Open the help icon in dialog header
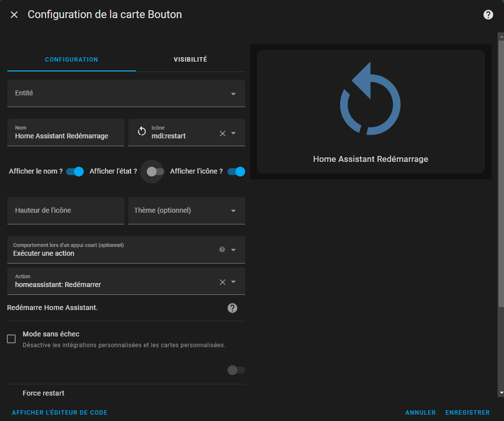 click(x=488, y=15)
